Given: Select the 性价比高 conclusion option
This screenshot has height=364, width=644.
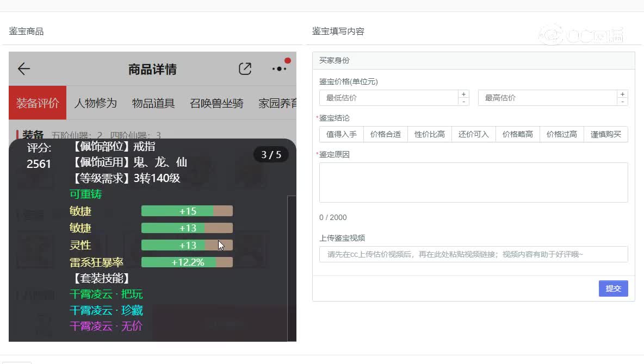Looking at the screenshot, I should [x=429, y=134].
